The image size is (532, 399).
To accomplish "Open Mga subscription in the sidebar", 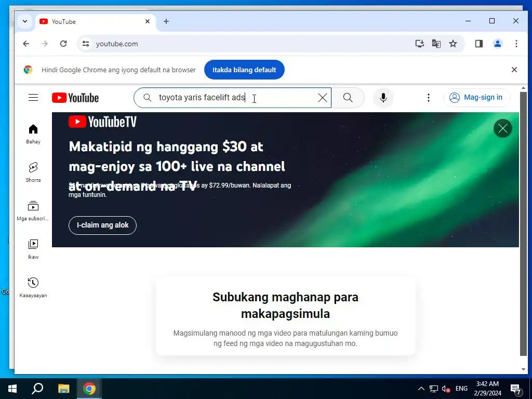I will pyautogui.click(x=33, y=211).
